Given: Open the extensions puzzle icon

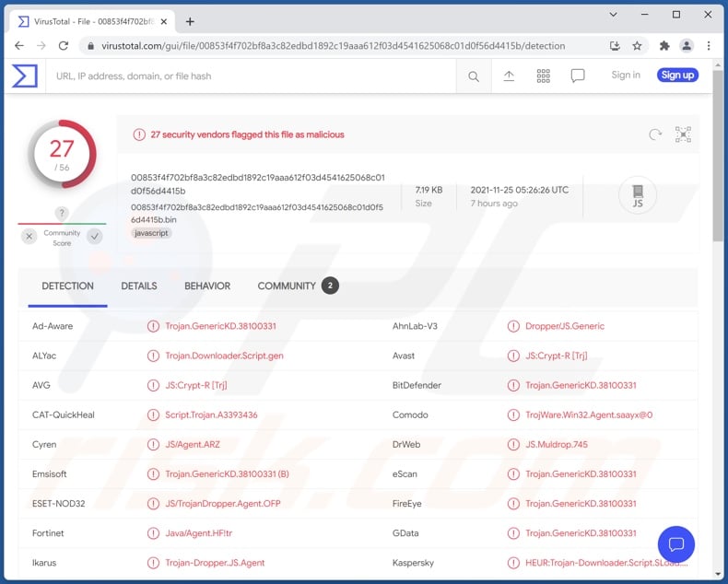Looking at the screenshot, I should pos(664,45).
